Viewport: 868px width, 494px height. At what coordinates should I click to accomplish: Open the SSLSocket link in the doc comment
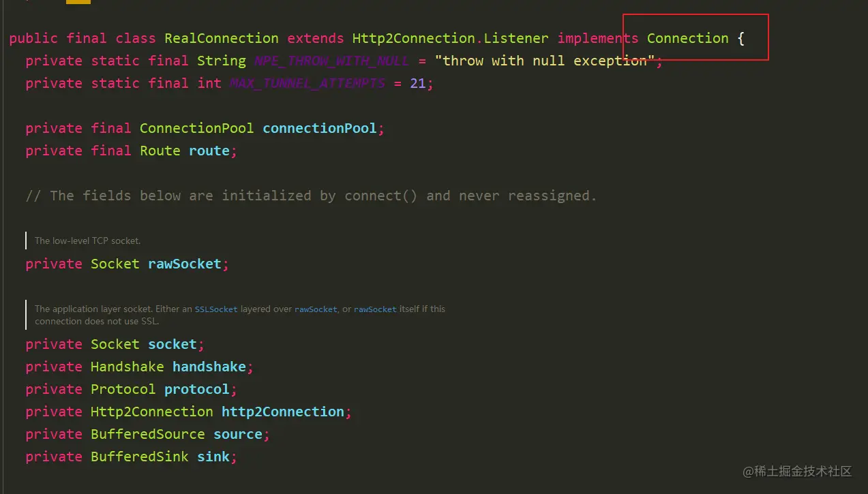coord(216,309)
